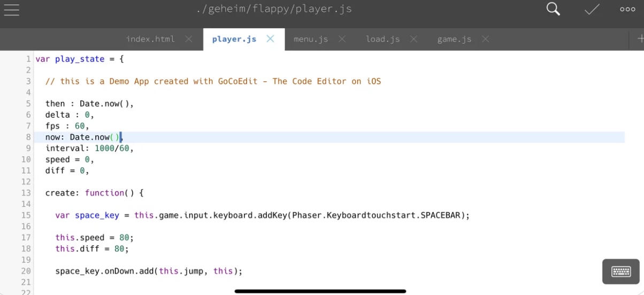
Task: Tap the iOS home indicator bar
Action: click(320, 291)
